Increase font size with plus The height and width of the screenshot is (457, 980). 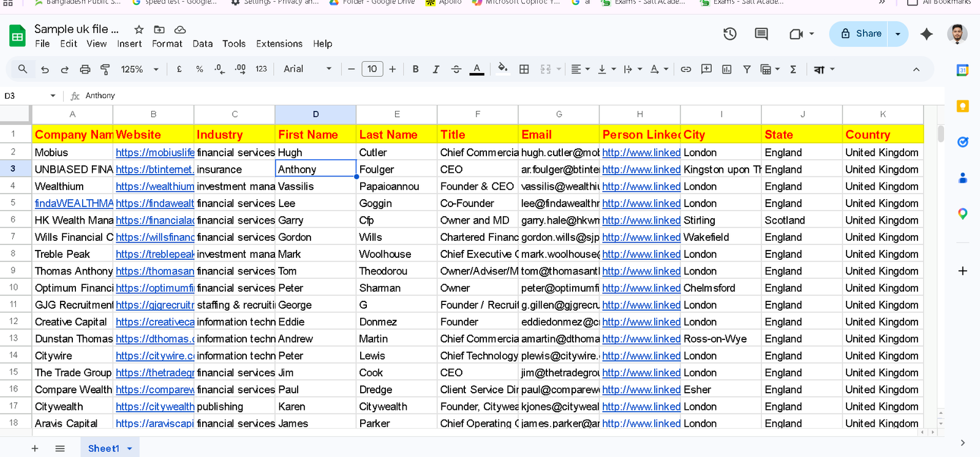pyautogui.click(x=393, y=69)
